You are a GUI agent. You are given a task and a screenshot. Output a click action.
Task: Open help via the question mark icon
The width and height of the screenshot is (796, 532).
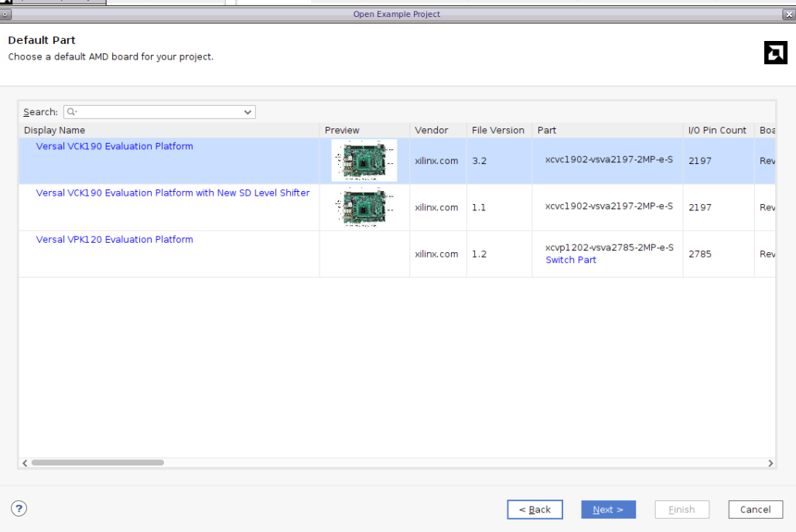19,508
